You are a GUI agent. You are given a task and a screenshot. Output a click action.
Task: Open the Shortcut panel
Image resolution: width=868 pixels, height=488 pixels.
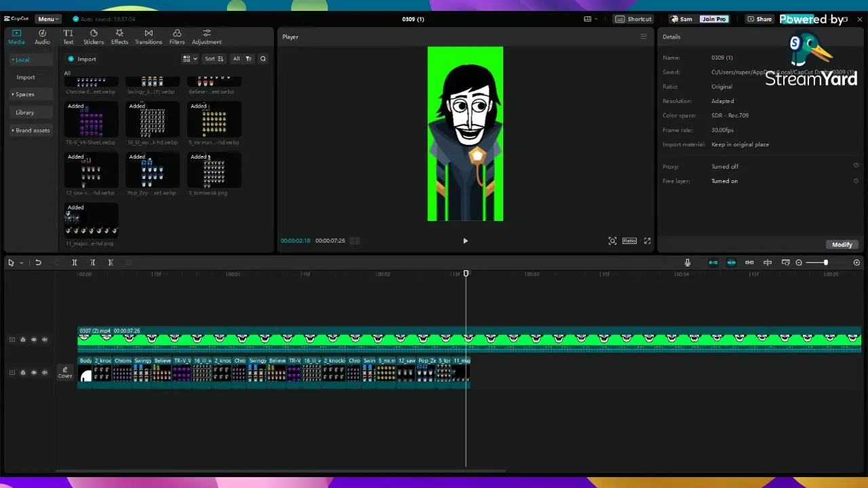[x=633, y=19]
